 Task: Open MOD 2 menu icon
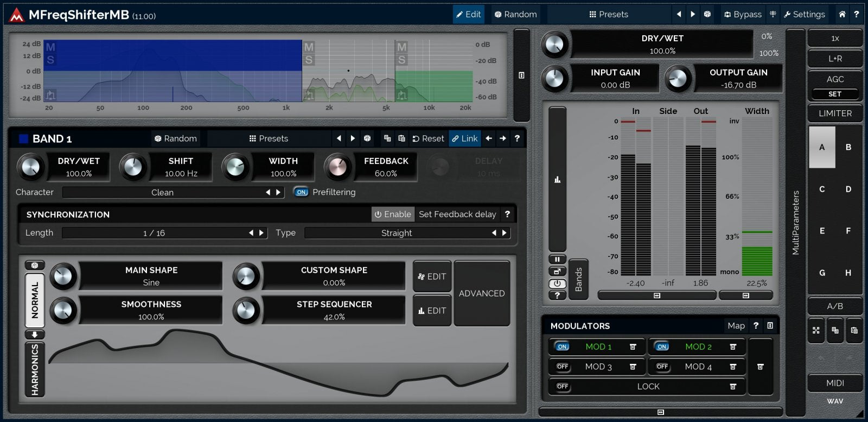click(x=733, y=347)
